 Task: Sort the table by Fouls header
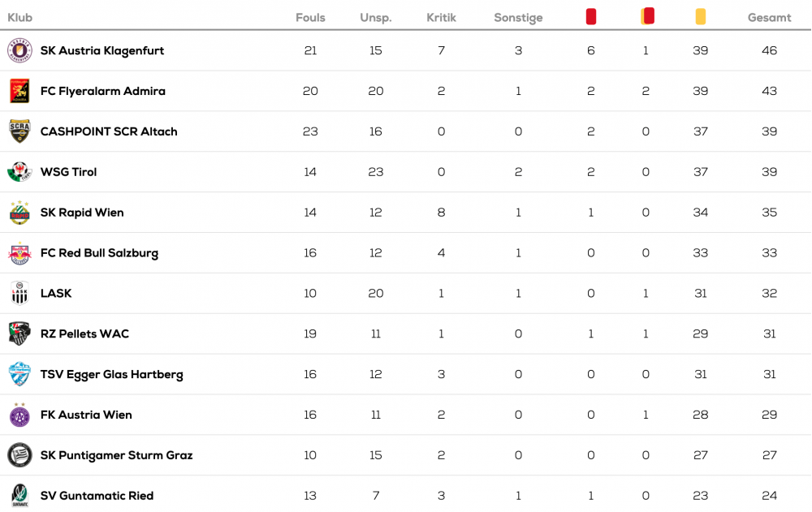pos(310,18)
